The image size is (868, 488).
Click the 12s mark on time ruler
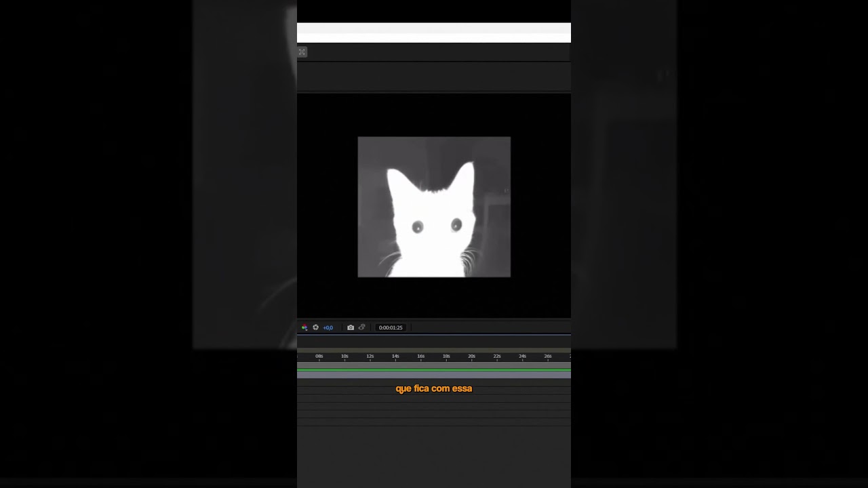click(370, 356)
